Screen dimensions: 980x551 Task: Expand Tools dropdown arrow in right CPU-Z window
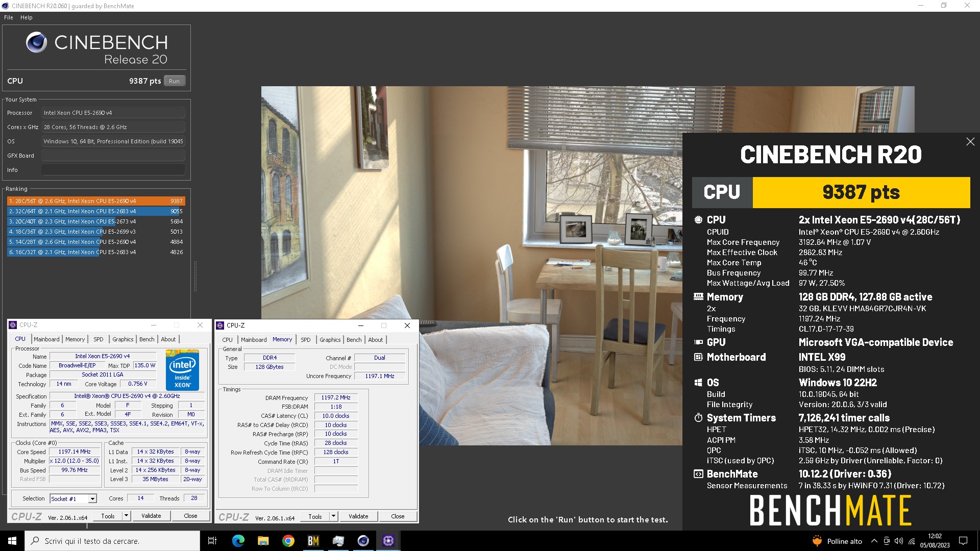(x=333, y=516)
